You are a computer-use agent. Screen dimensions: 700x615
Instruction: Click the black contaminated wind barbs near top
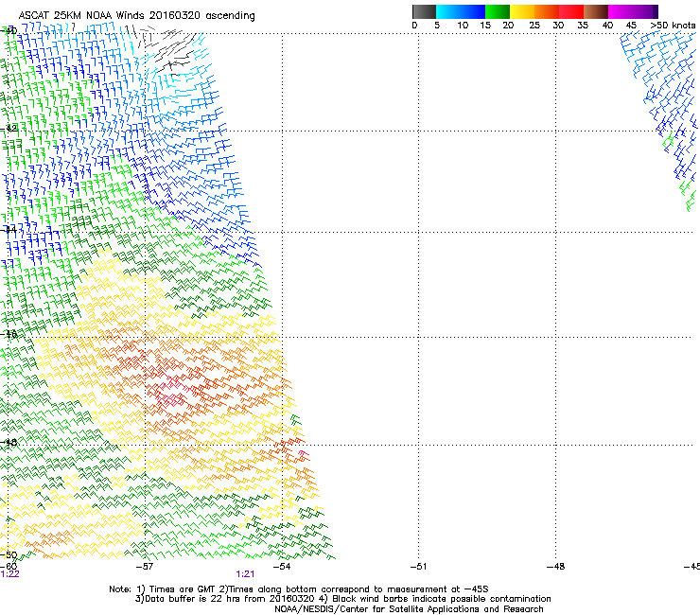coord(167,51)
